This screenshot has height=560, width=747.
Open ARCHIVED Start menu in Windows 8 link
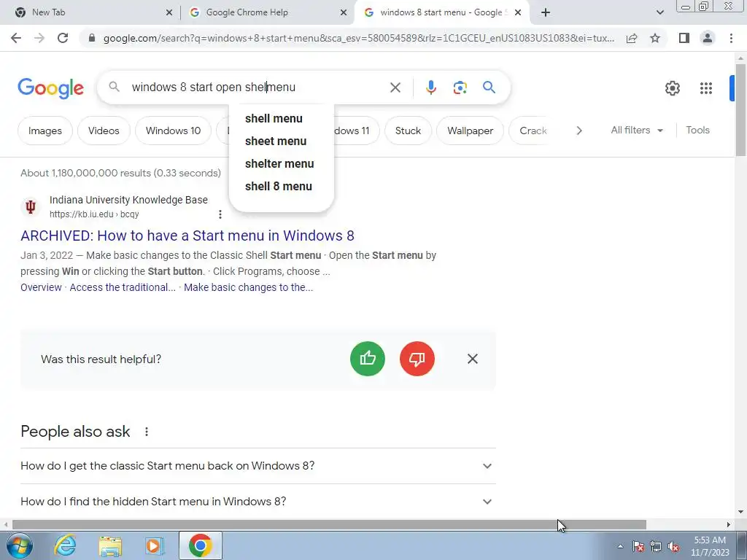187,236
